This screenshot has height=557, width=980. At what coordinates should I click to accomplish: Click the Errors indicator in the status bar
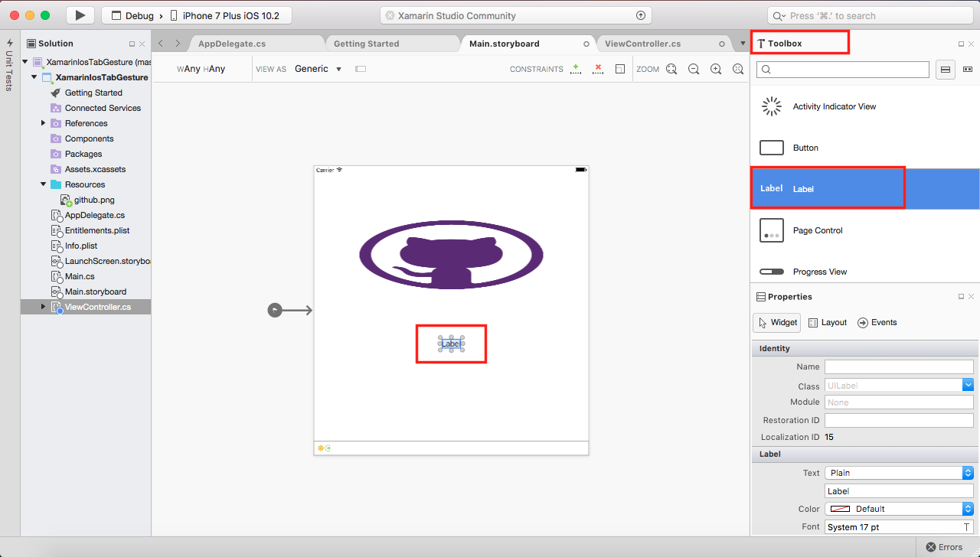pyautogui.click(x=943, y=547)
